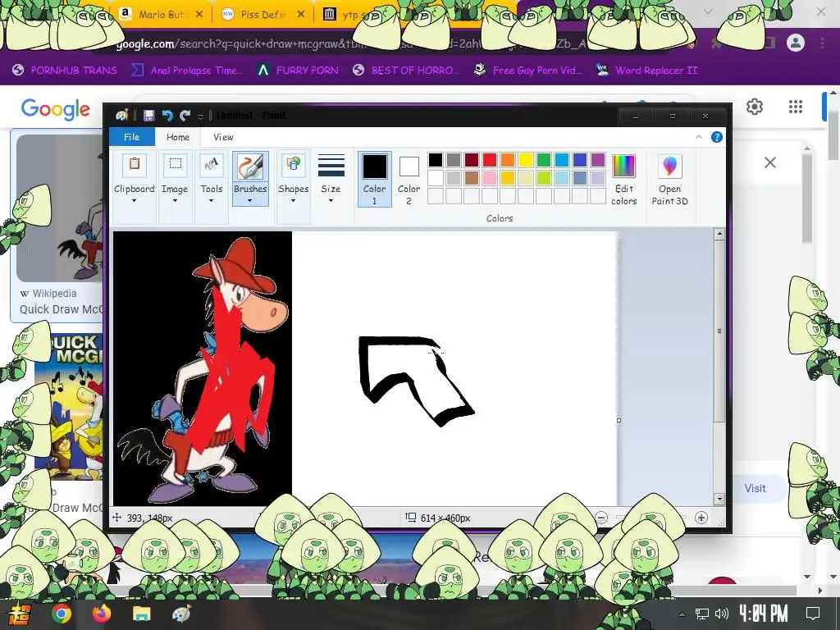Open the Chrome profile avatar icon

pos(796,43)
